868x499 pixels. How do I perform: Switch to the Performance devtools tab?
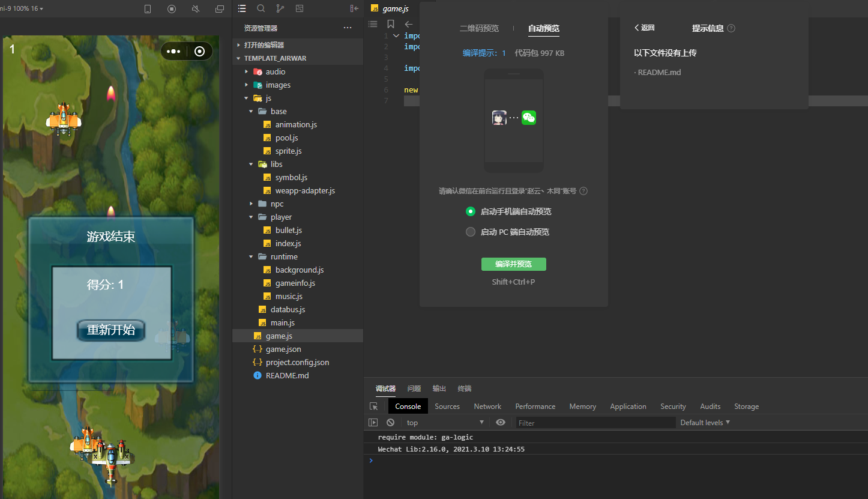click(x=535, y=407)
